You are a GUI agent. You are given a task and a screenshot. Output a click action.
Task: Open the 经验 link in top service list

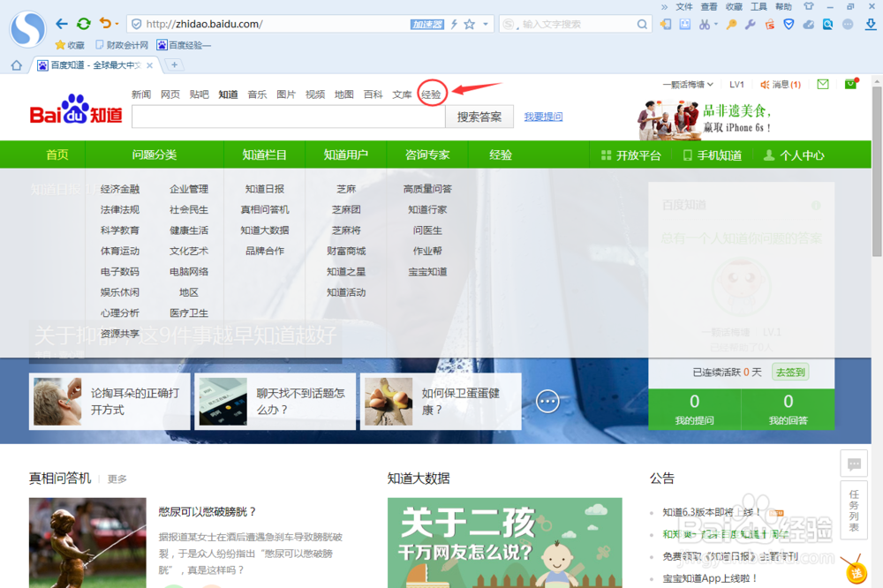click(432, 94)
